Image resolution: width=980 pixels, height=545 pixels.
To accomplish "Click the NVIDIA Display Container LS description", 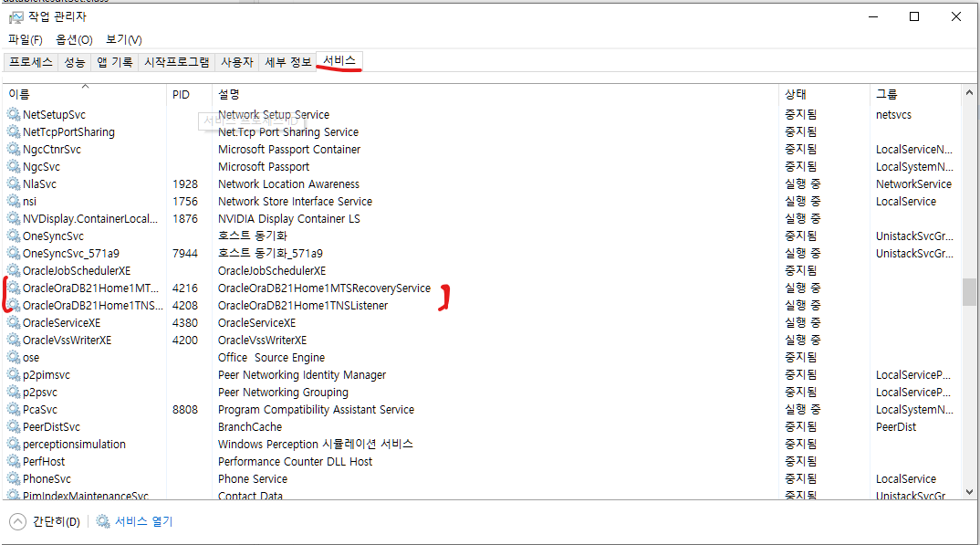I will point(288,219).
